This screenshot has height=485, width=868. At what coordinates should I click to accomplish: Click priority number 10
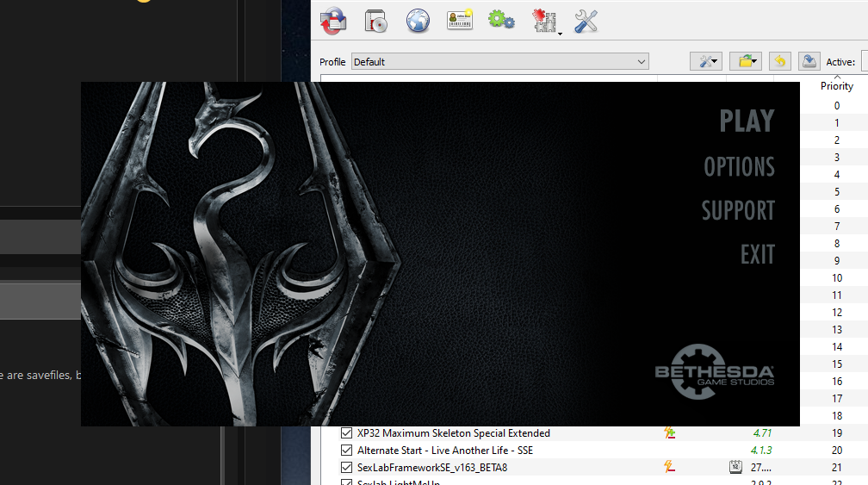click(836, 278)
